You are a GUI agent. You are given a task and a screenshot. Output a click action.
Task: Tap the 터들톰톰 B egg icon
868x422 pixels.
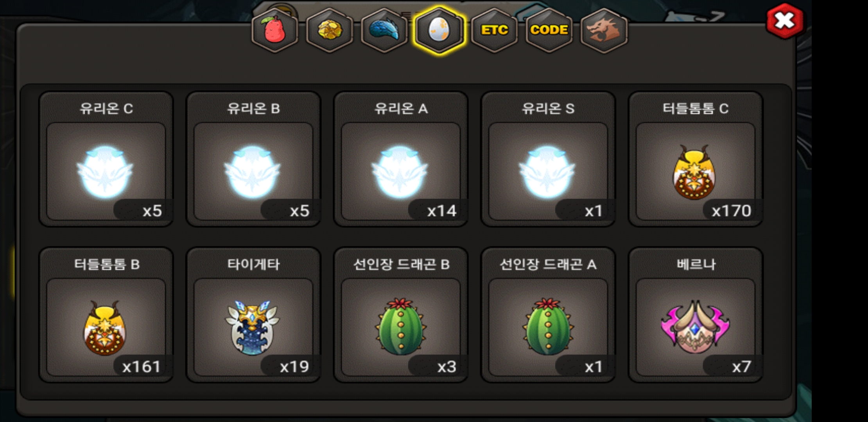[x=104, y=327]
